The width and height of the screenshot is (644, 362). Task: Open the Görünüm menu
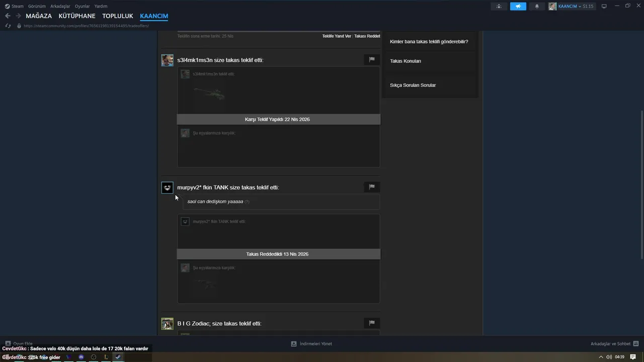[x=37, y=6]
